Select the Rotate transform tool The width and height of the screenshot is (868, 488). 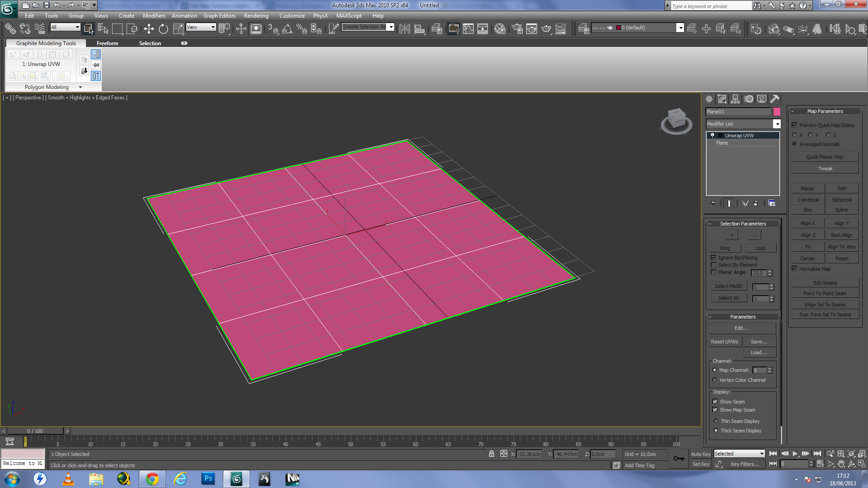tap(163, 29)
